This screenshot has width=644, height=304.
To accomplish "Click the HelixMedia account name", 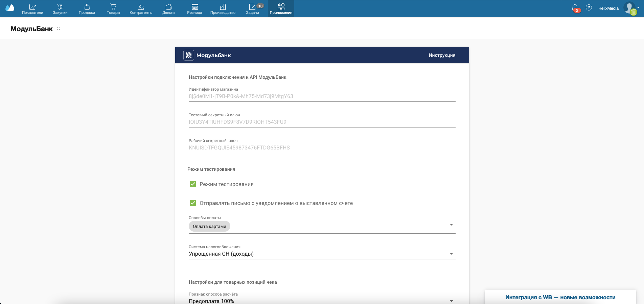I will [x=608, y=8].
